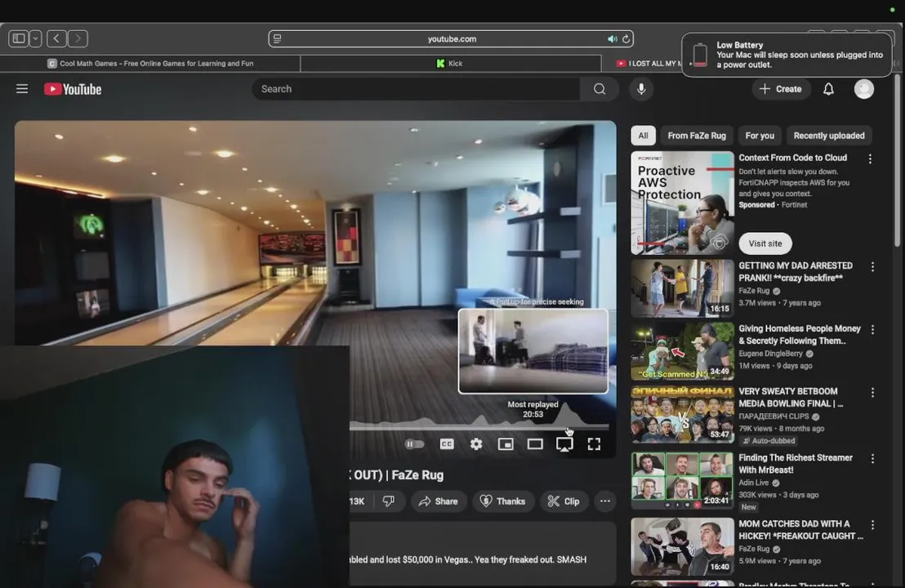Viewport: 905px width, 588px height.
Task: Click the YouTube search field
Action: (x=416, y=89)
